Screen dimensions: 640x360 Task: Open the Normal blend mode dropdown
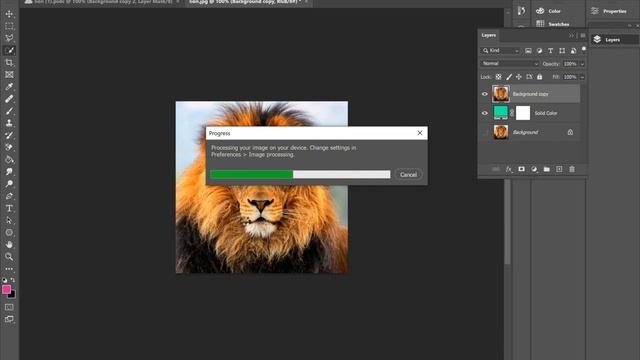point(510,64)
